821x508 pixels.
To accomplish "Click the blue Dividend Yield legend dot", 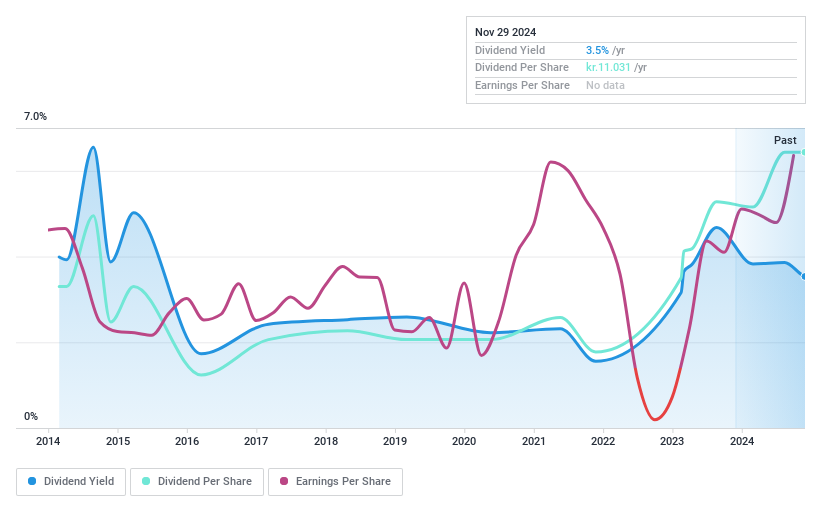I will 33,481.
